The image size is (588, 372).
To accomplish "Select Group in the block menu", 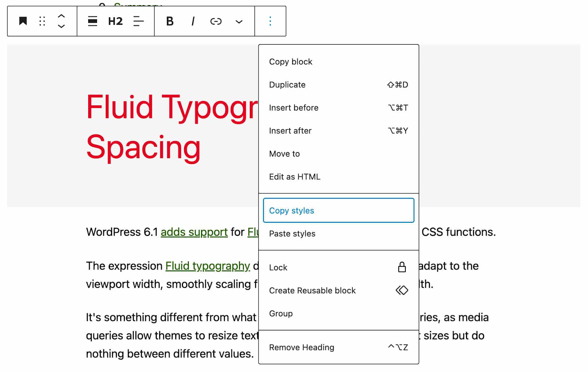I will pos(338,314).
